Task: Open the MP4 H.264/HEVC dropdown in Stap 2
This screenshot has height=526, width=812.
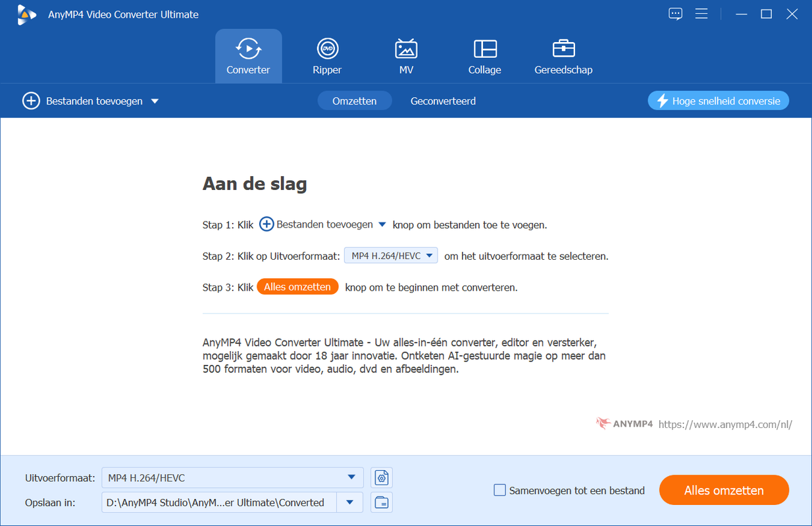Action: tap(391, 256)
